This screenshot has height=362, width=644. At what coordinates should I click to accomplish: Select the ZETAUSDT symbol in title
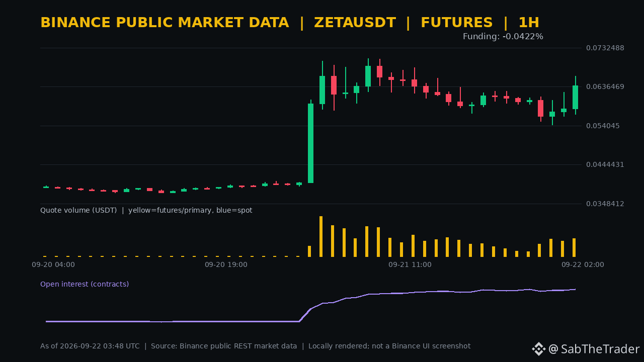pyautogui.click(x=355, y=23)
